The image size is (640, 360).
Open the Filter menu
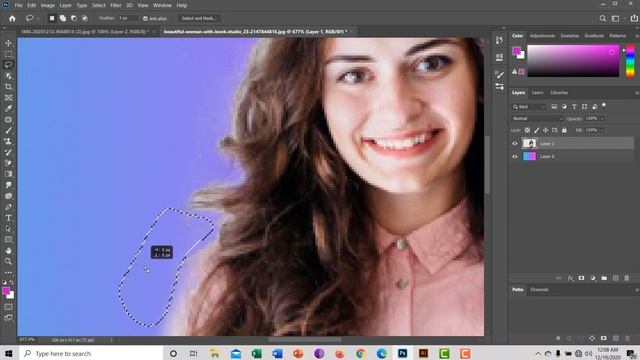pos(116,5)
